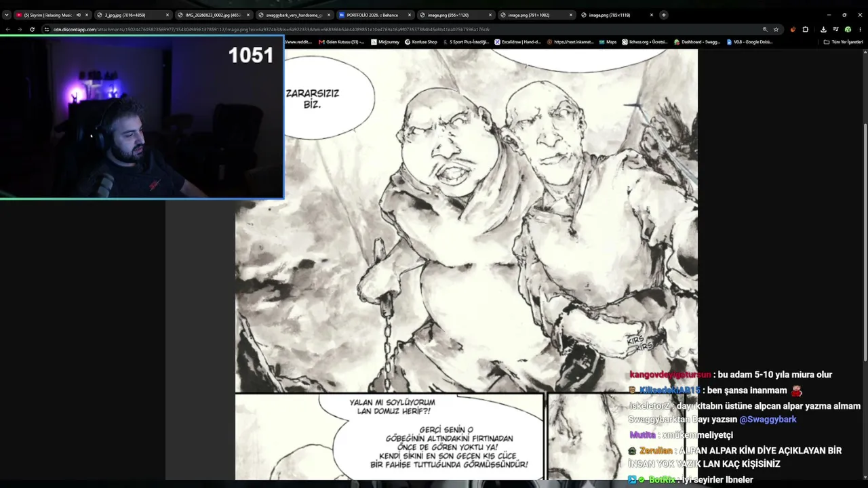Open the V0.8 Google Docs bookmark

[x=749, y=42]
